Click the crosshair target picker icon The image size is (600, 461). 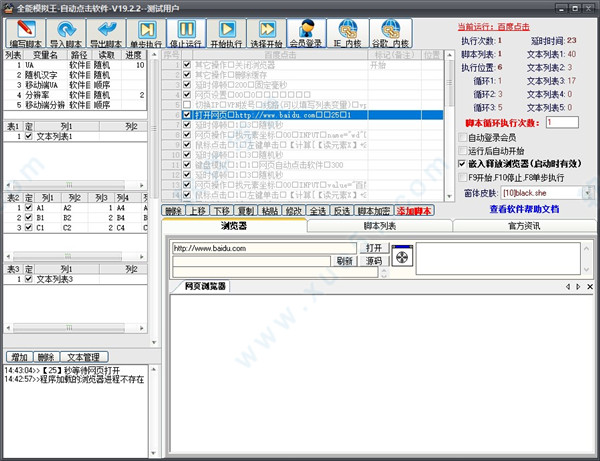tap(402, 257)
